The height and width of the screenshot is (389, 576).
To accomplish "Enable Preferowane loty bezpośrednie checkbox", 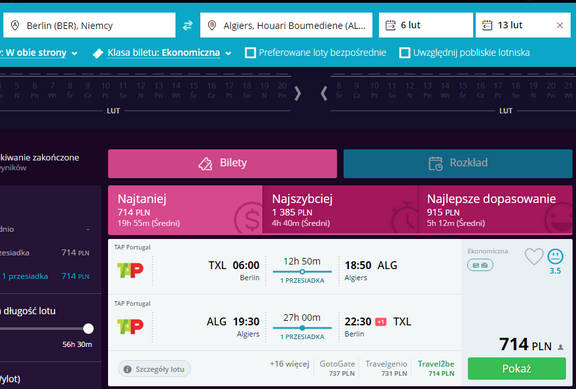I will [x=250, y=53].
